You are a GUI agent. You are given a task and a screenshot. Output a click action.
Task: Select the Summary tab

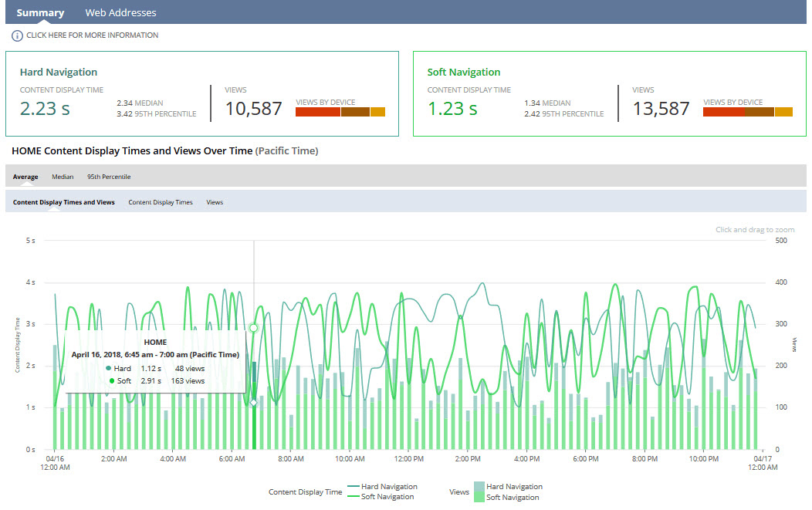tap(40, 12)
